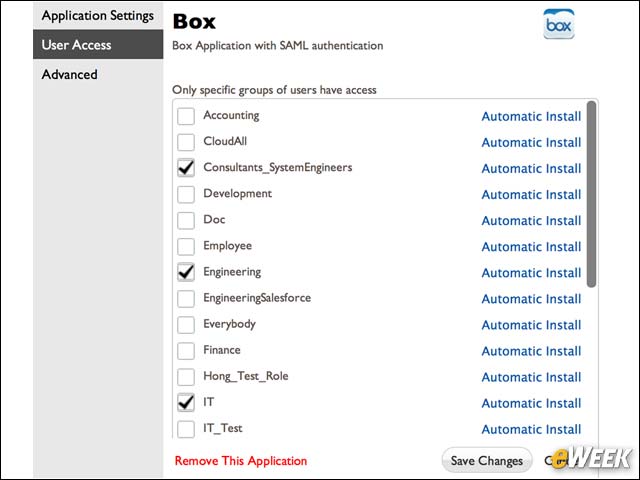640x480 pixels.
Task: Check the Everybody group checkbox
Action: [186, 325]
